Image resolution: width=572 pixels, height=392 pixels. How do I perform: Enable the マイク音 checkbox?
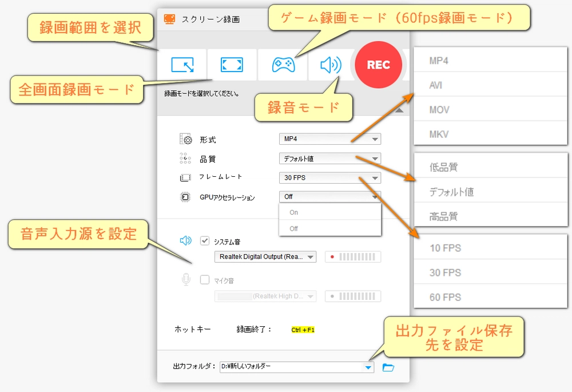click(x=205, y=280)
